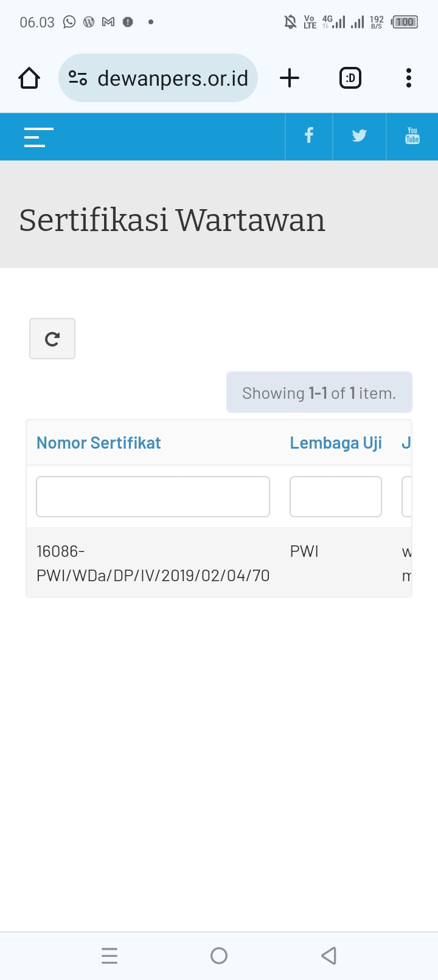The height and width of the screenshot is (980, 438).
Task: Click the table refresh button
Action: 52,339
